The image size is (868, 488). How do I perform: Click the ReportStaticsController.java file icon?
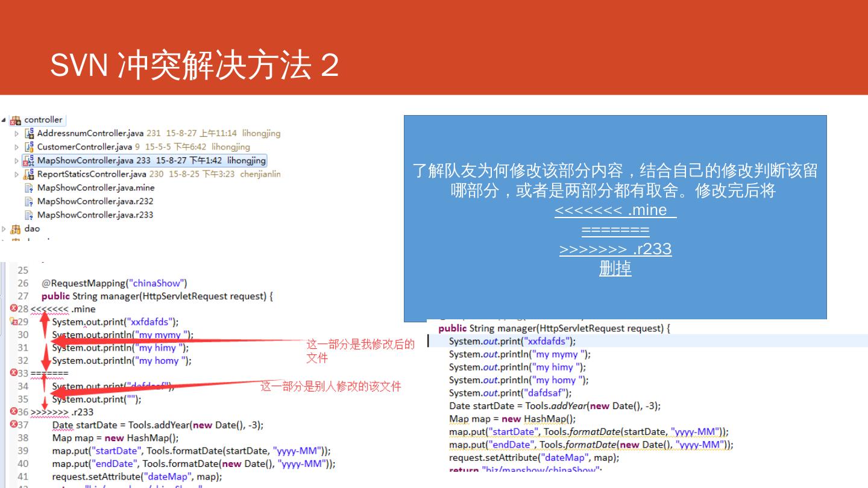coord(29,174)
